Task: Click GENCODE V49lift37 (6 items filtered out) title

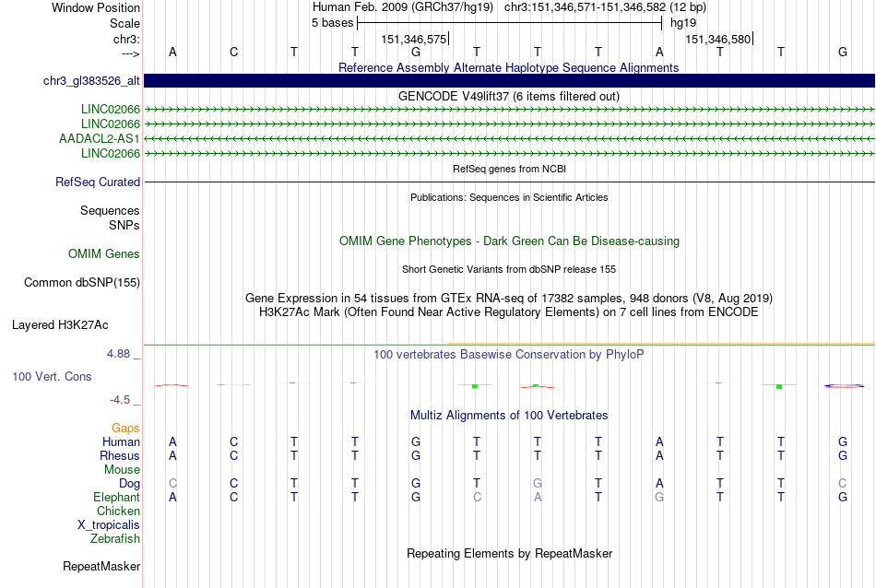Action: (509, 96)
